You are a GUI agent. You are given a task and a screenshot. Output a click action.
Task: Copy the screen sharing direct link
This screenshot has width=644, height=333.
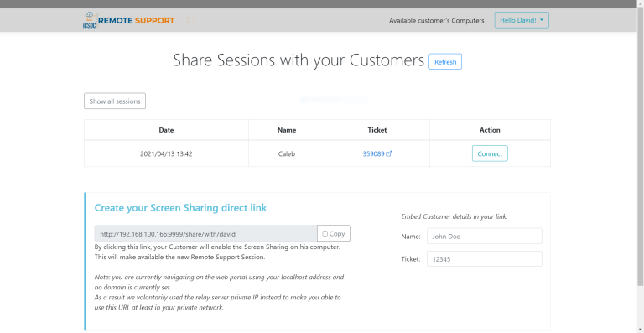[x=334, y=233]
